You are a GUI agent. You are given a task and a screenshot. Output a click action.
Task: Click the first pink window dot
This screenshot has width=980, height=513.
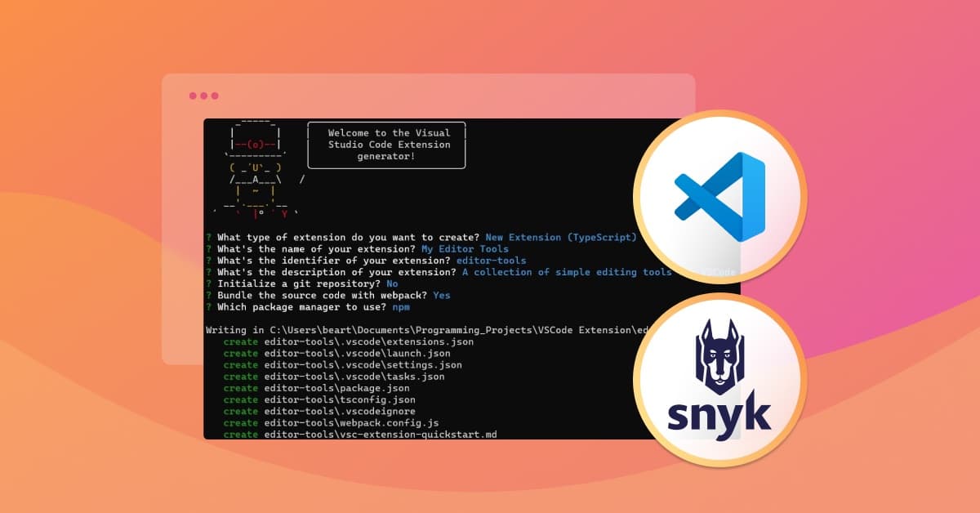click(193, 96)
